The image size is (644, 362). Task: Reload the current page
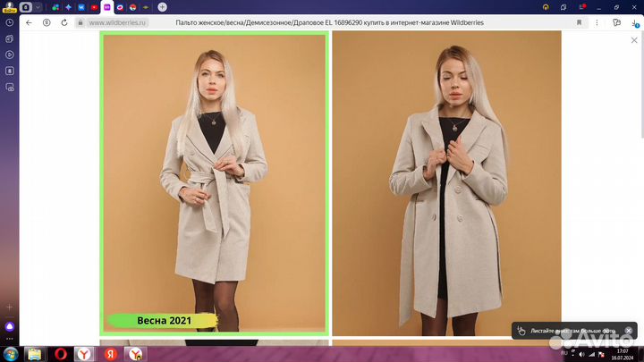click(x=64, y=22)
